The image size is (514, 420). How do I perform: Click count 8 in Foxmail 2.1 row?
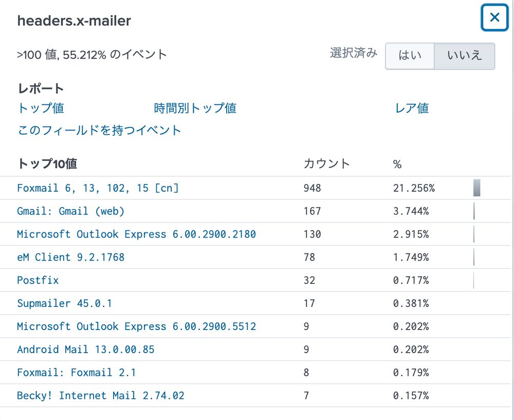[306, 373]
